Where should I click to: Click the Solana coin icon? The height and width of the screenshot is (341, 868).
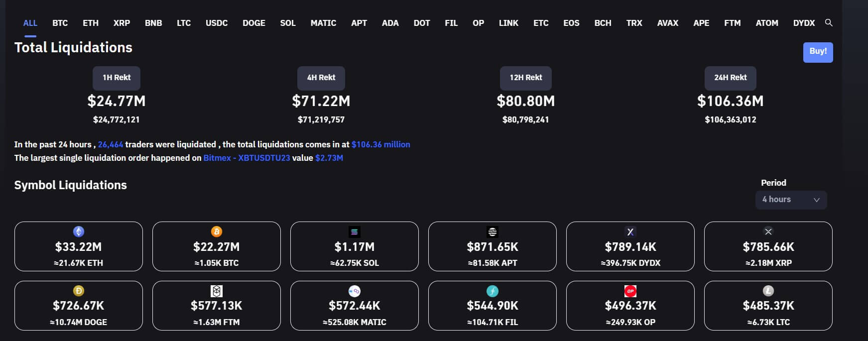point(355,231)
